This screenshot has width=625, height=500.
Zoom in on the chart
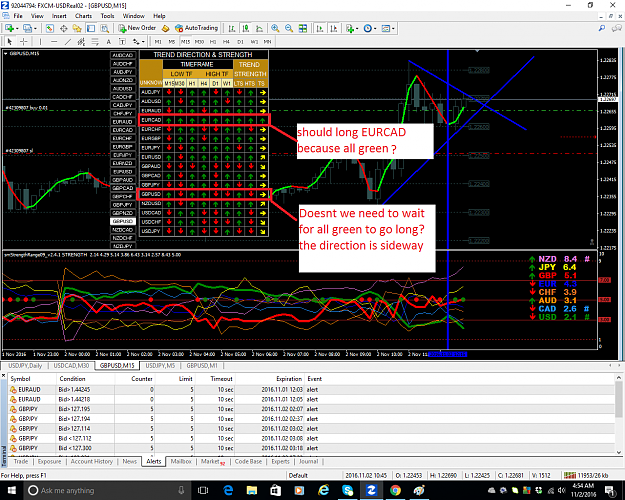[275, 28]
